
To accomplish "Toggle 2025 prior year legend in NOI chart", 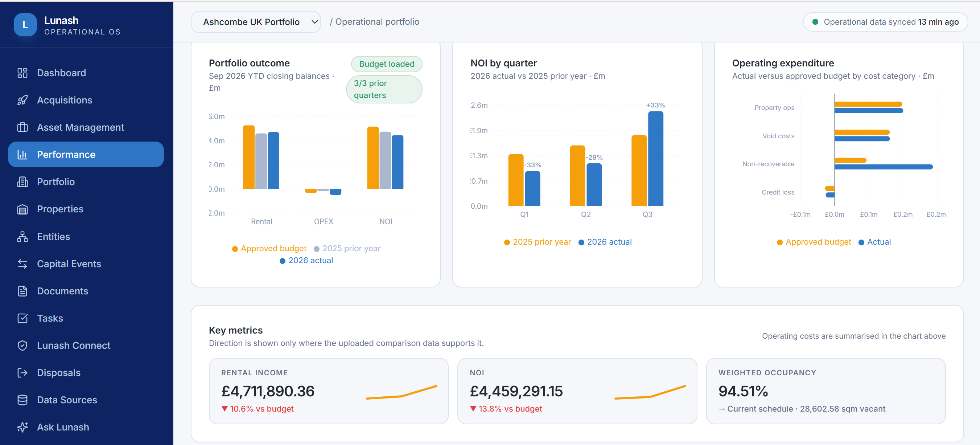I will pos(537,242).
